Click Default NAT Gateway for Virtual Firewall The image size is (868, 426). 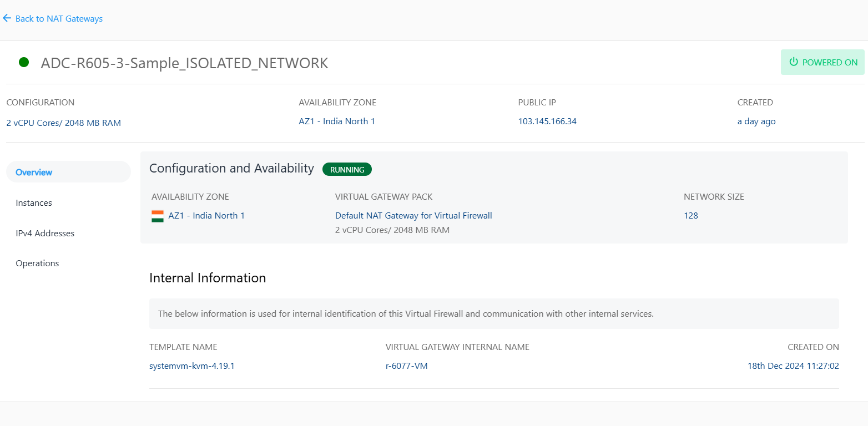(x=413, y=216)
